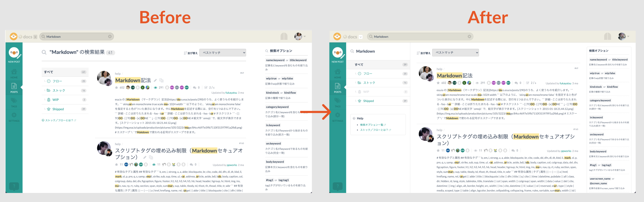
Task: Open Markdown記法 post title in Before
Action: point(133,80)
